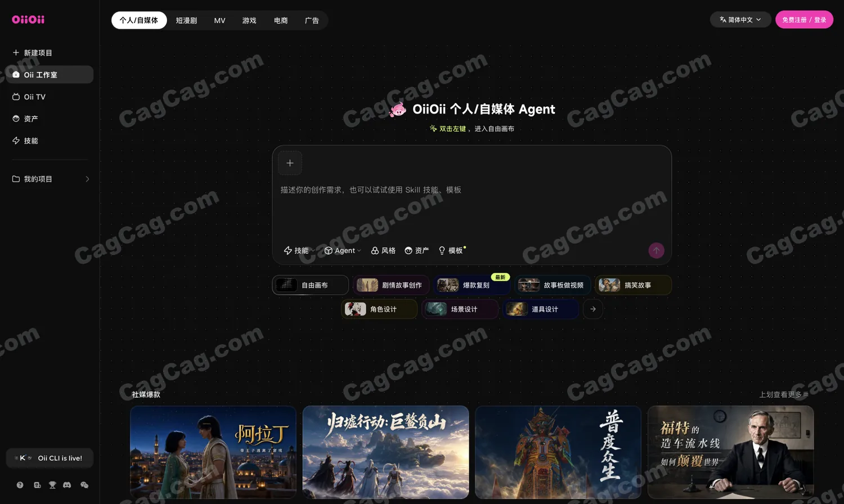The height and width of the screenshot is (504, 844).
Task: Select the 剧情故事创作 chip
Action: [x=391, y=285]
